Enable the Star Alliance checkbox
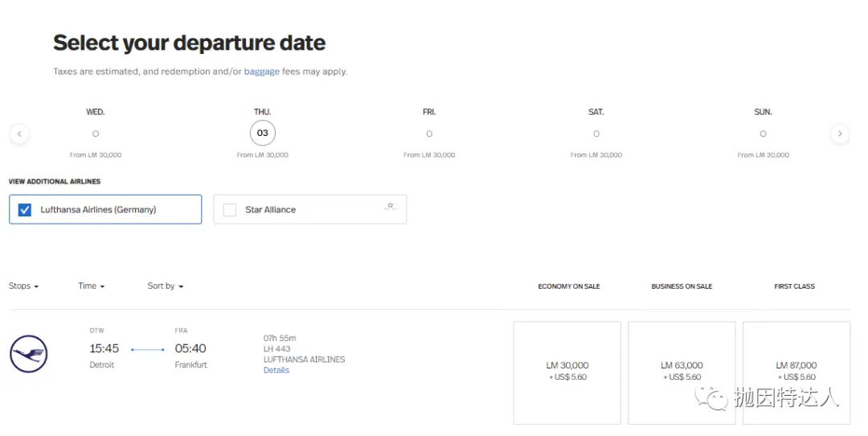868x436 pixels. pos(230,210)
